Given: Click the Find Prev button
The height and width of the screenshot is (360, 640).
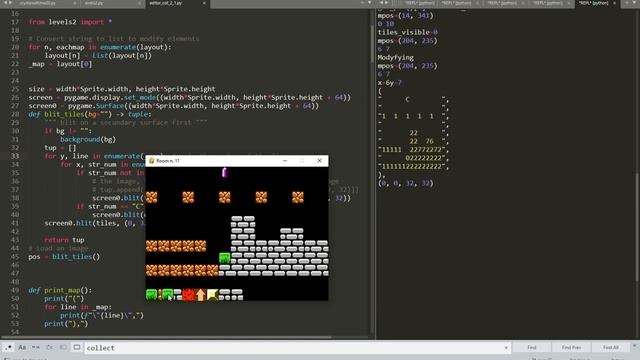Looking at the screenshot, I should [x=571, y=347].
